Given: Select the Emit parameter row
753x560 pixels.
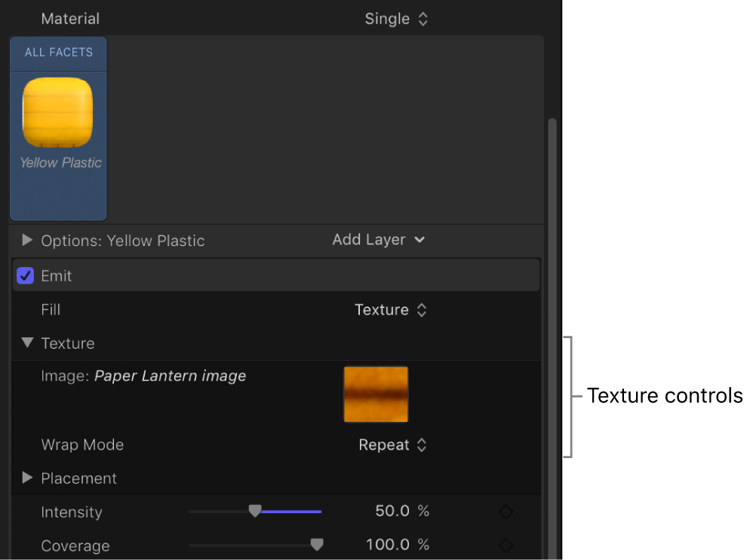Looking at the screenshot, I should pos(226,275).
